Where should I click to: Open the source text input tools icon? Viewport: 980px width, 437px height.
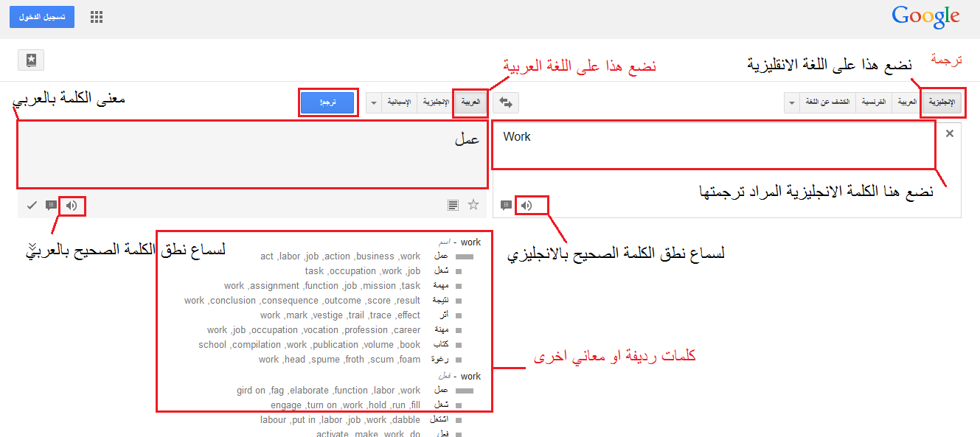pyautogui.click(x=506, y=205)
